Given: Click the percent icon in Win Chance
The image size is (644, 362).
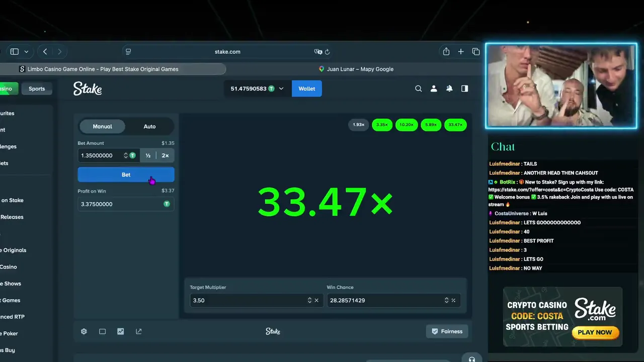Looking at the screenshot, I should click(x=453, y=300).
